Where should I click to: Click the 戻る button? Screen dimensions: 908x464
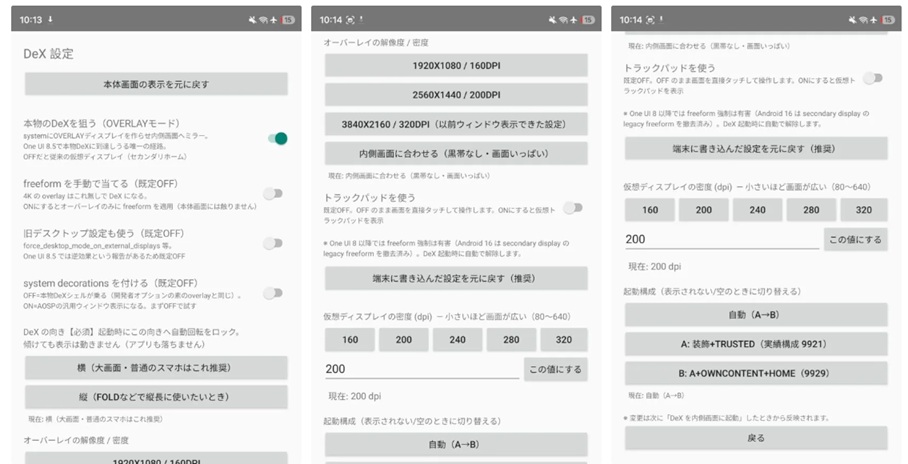click(x=756, y=438)
